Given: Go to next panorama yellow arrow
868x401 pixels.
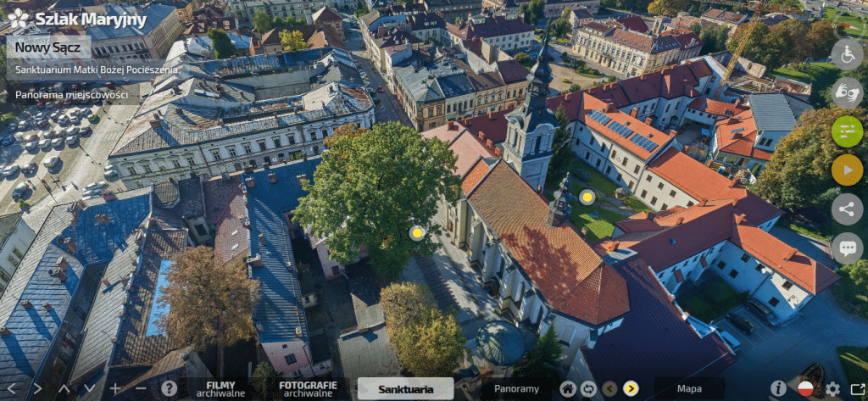Looking at the screenshot, I should click(x=631, y=389).
